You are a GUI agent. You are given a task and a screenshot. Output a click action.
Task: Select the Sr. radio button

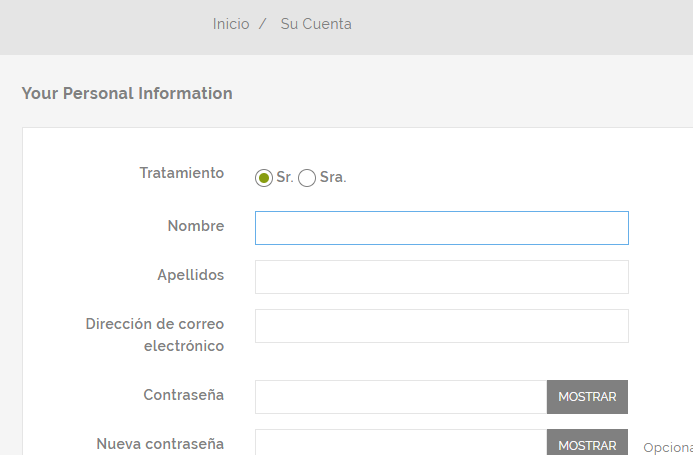(264, 178)
